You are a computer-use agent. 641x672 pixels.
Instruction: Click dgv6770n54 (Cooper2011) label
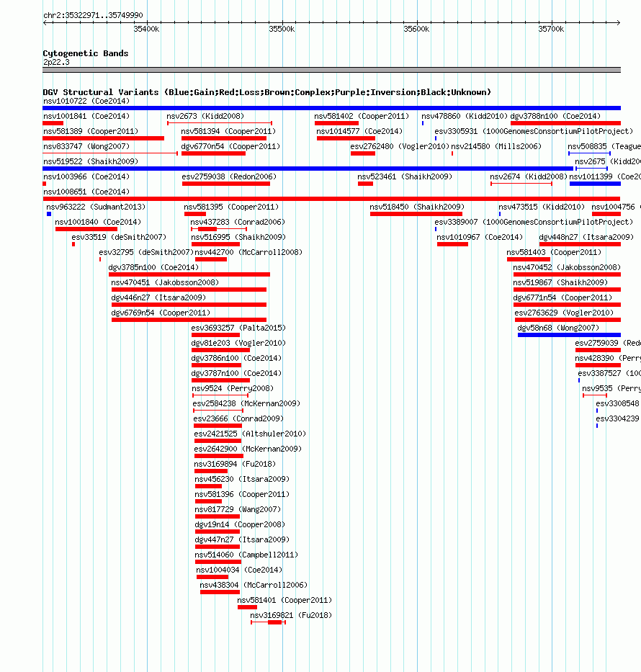[230, 146]
